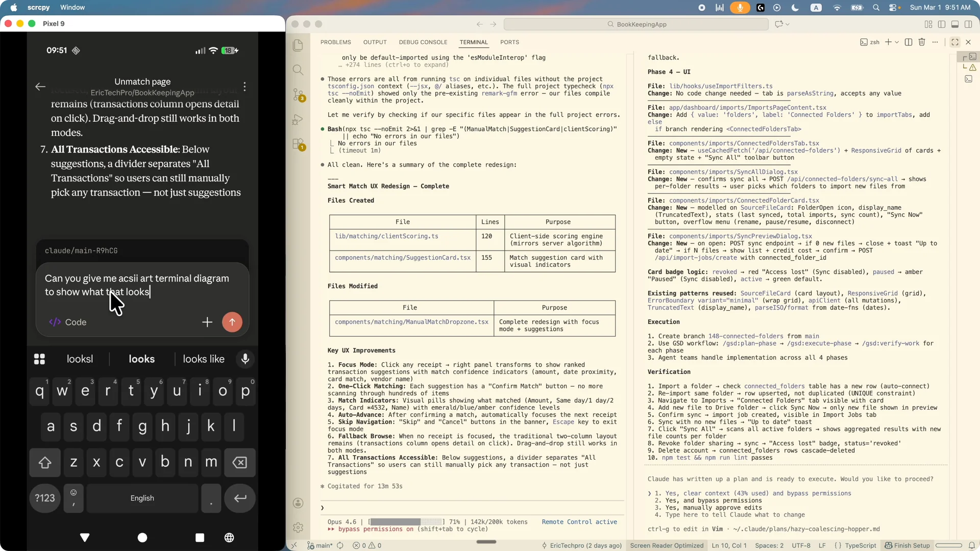Open scrcpy app menu in menu bar
This screenshot has height=551, width=980.
click(x=38, y=8)
